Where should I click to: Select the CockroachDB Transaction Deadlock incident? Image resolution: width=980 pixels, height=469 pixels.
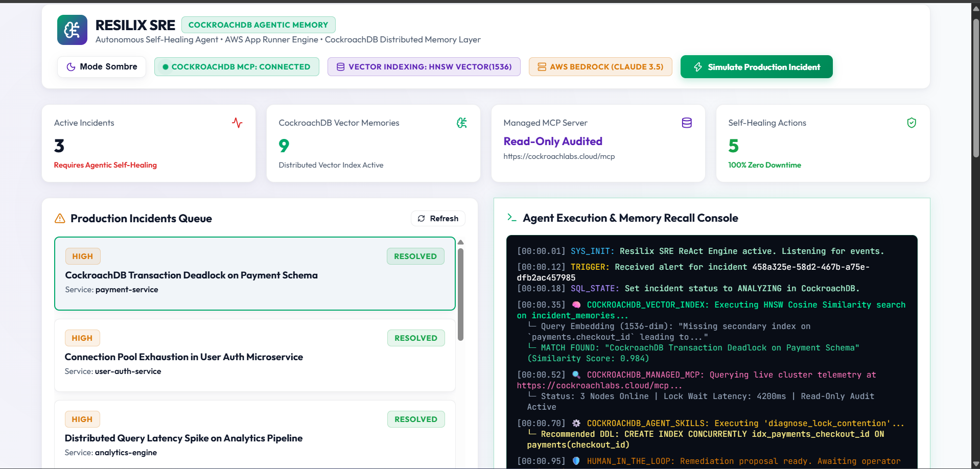(255, 273)
